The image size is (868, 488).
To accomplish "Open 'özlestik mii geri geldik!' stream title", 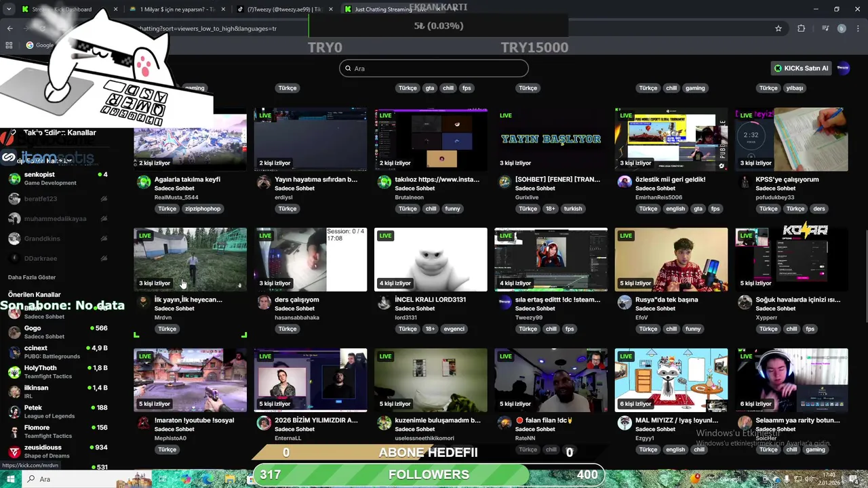I will (x=670, y=180).
